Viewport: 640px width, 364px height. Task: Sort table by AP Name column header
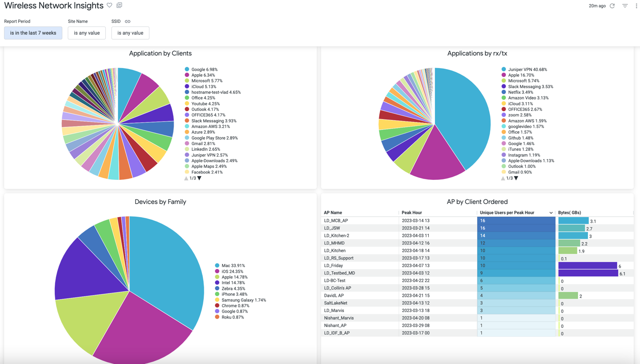pyautogui.click(x=333, y=213)
